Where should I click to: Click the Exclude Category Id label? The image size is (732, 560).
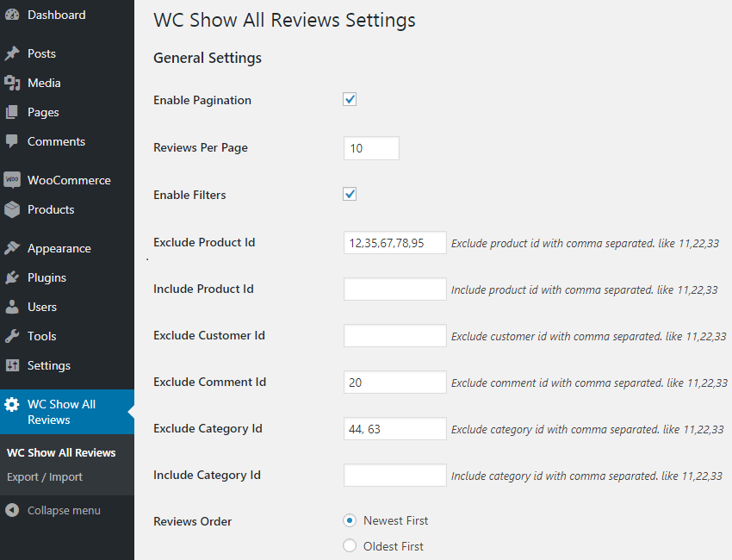pyautogui.click(x=208, y=429)
